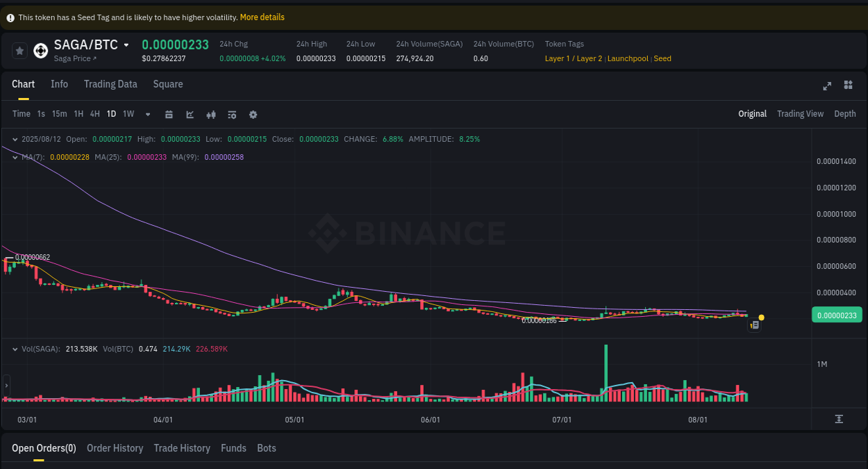Collapse the OHLC data row chevron
Screen dimensions: 868x469
pyautogui.click(x=15, y=139)
